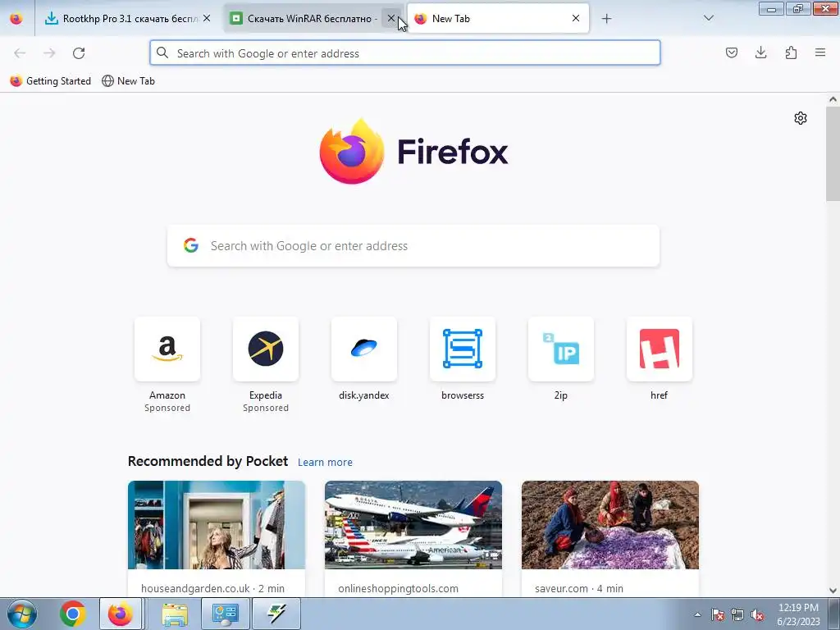The width and height of the screenshot is (840, 630).
Task: Show hidden tray icons arrow
Action: [x=697, y=614]
